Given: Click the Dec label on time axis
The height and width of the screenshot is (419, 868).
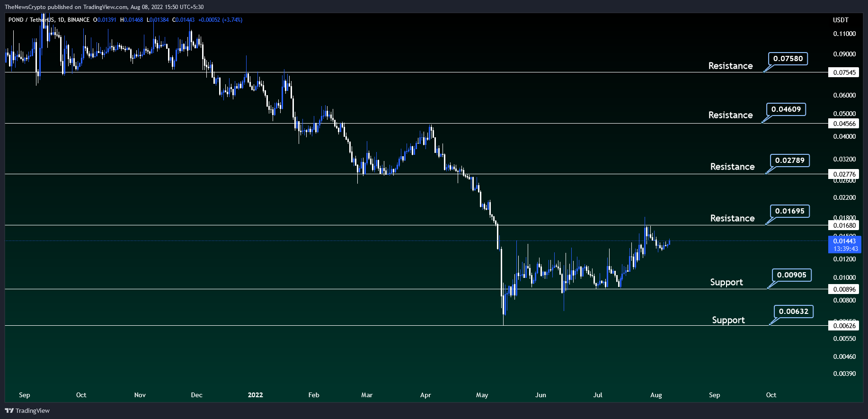Looking at the screenshot, I should (x=196, y=395).
